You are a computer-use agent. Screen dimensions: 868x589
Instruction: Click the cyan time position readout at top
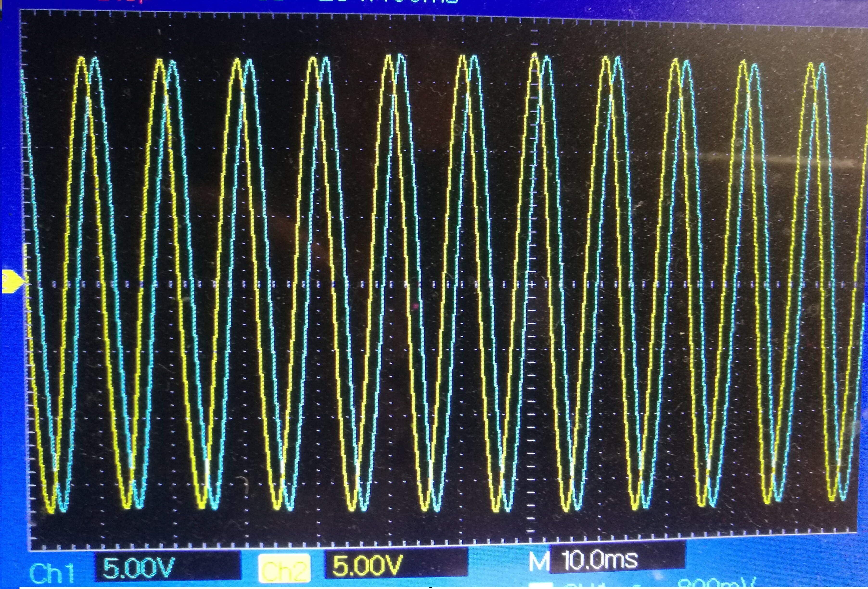pyautogui.click(x=389, y=1)
